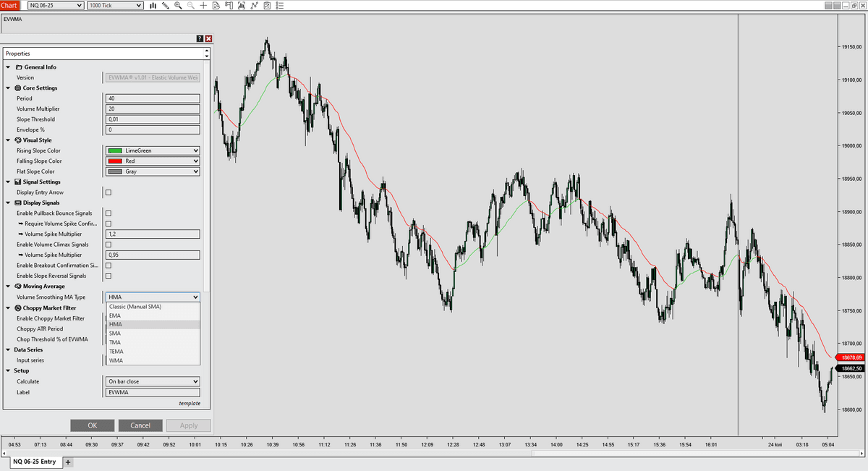Select the drawing tools pencil icon
The height and width of the screenshot is (471, 868).
coord(166,6)
